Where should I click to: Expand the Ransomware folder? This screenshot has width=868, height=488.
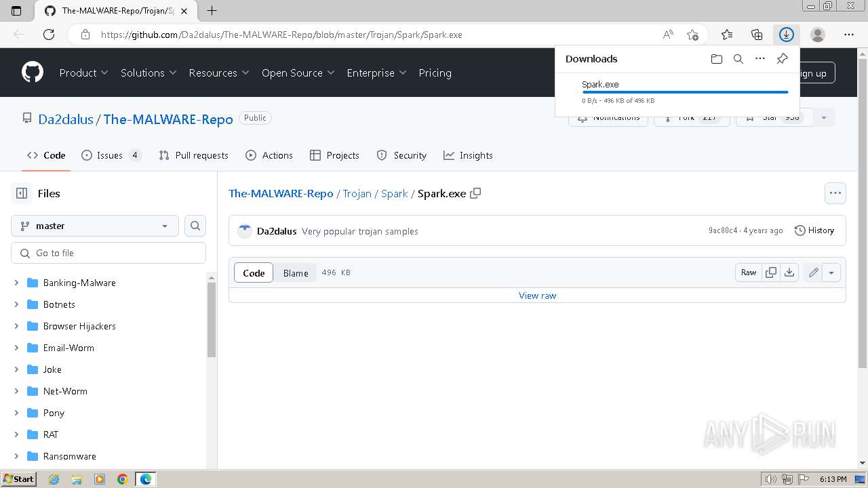16,456
